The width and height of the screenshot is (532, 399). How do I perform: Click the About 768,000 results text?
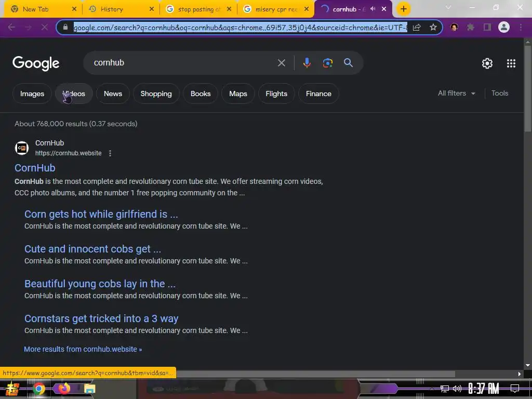tap(76, 124)
